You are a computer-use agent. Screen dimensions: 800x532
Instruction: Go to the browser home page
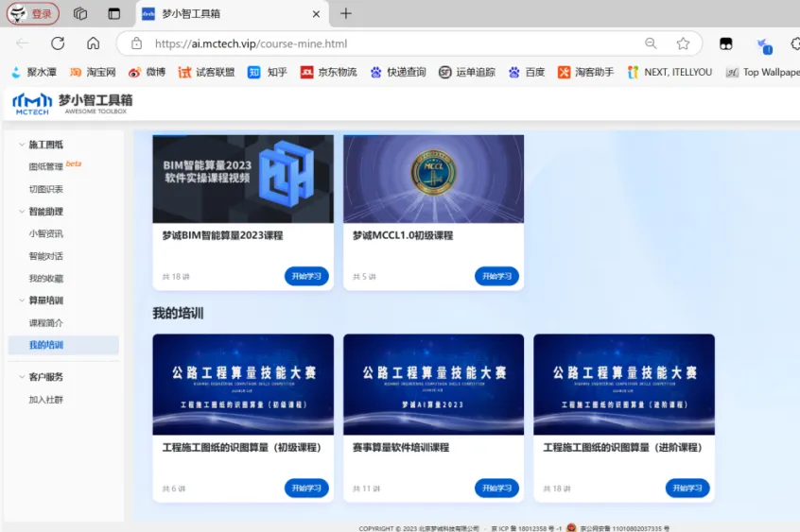point(93,43)
